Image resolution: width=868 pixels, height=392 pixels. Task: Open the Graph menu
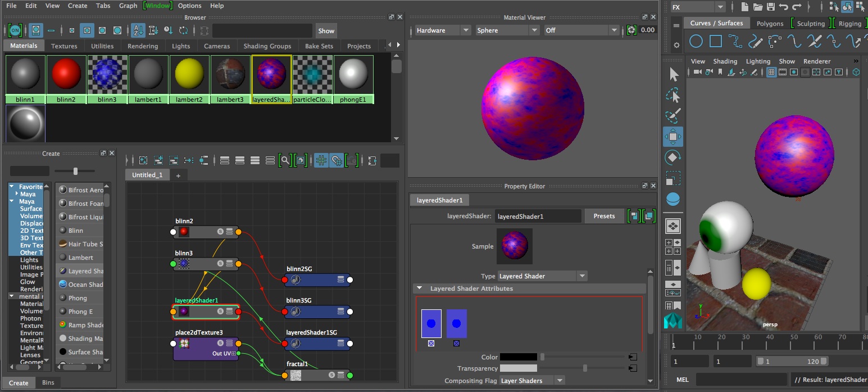click(128, 6)
